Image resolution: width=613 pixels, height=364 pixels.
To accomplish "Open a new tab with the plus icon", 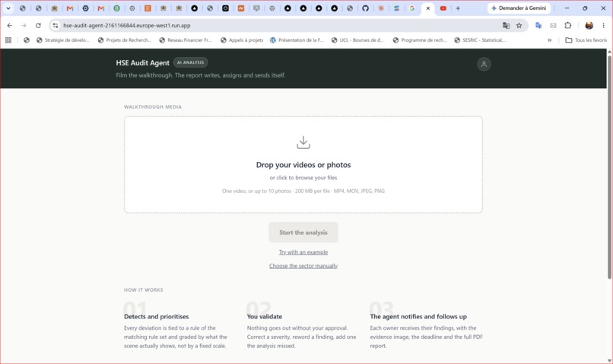I will (458, 8).
